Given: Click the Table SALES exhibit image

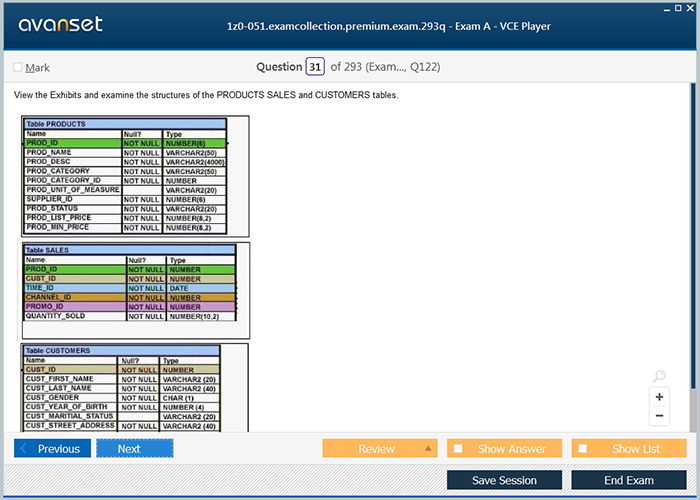Looking at the screenshot, I should coord(136,291).
